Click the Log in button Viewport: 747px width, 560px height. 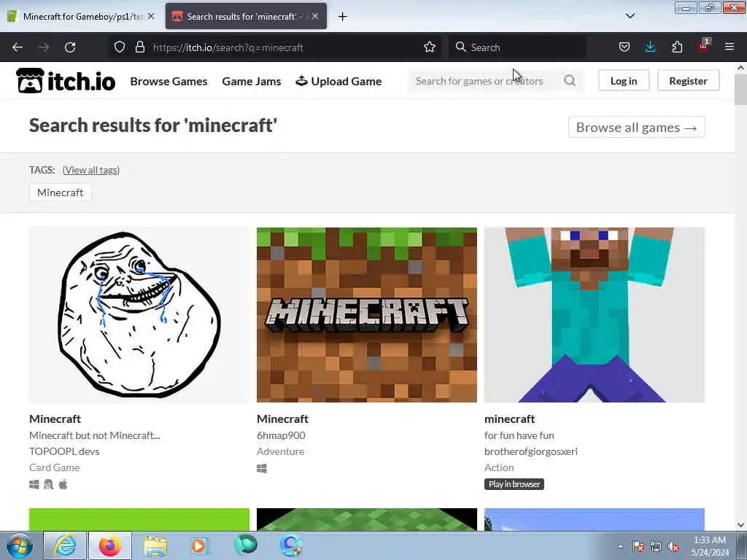coord(624,81)
